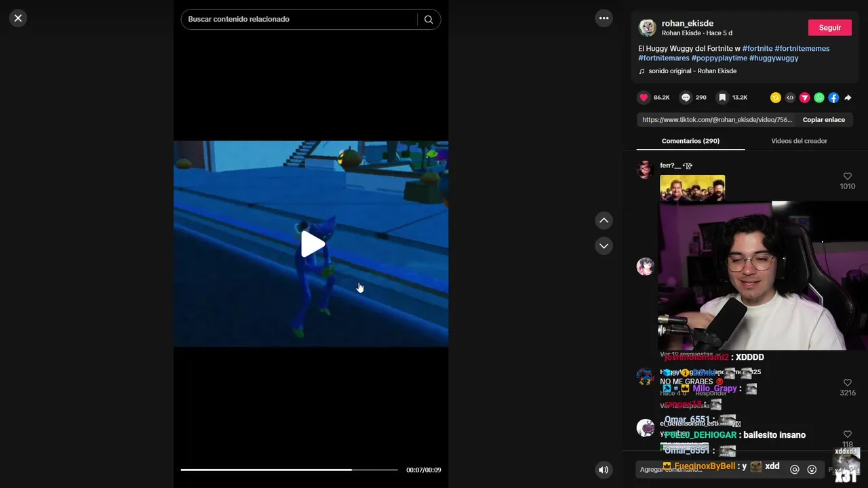Share to WhatsApp icon

(819, 98)
